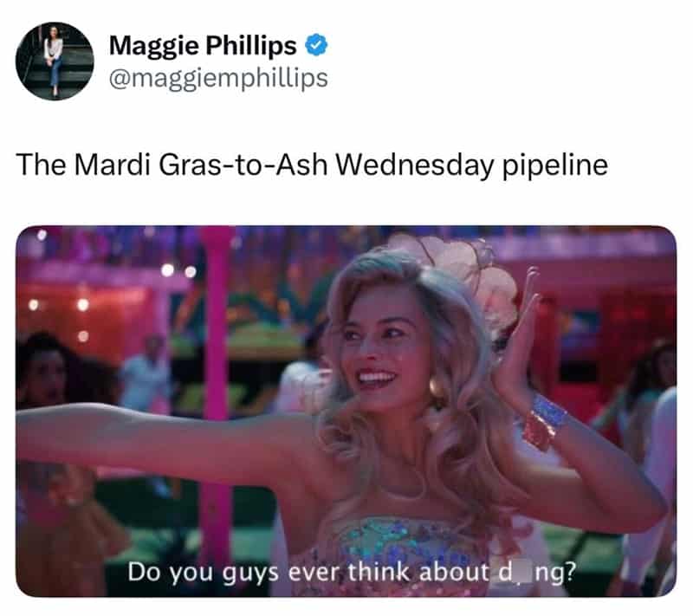Click the blue verified checkmark badge

tap(316, 46)
